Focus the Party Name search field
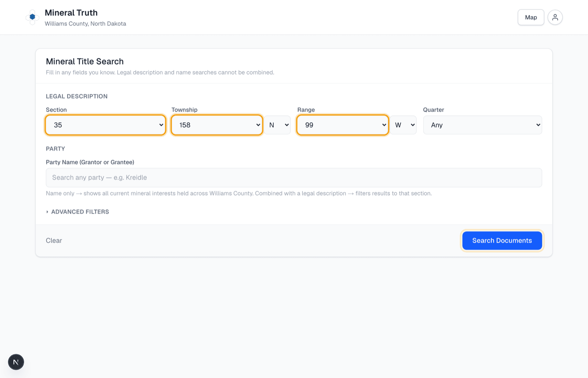 coord(294,178)
